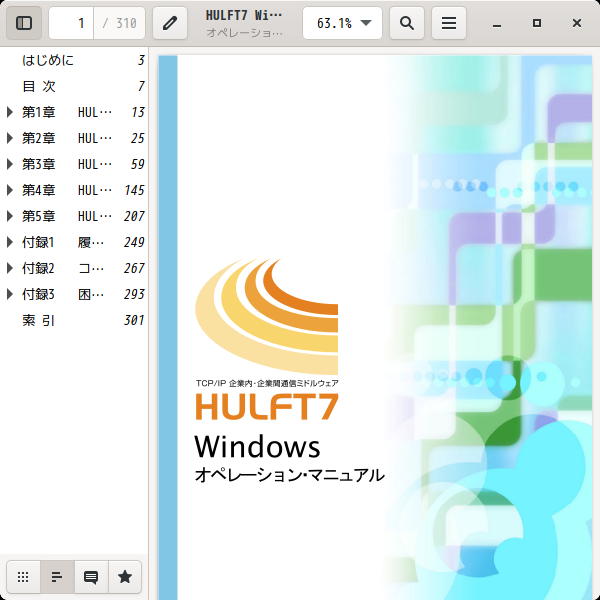
Task: Close the document viewer window
Action: point(577,23)
